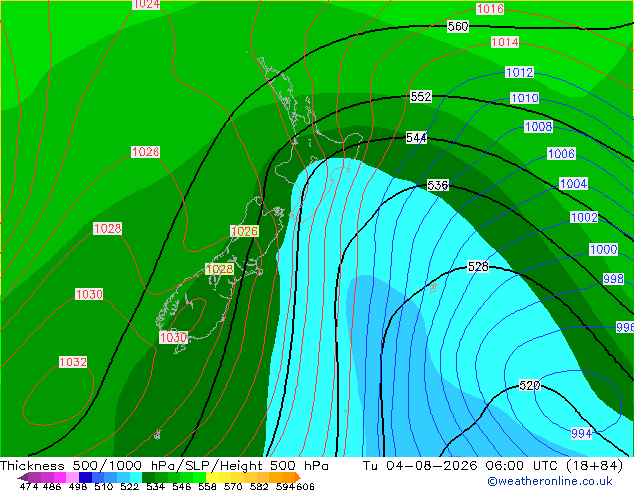Click the blue 998 isobar label

613,279
